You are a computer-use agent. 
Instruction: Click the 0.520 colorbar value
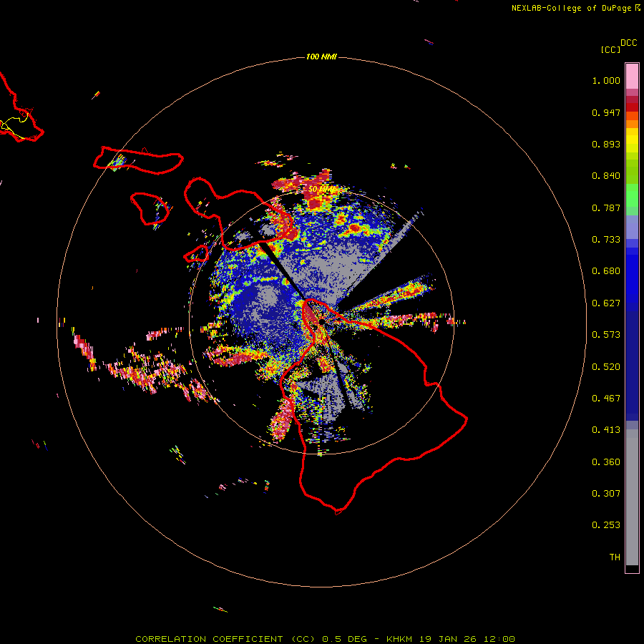pos(606,367)
